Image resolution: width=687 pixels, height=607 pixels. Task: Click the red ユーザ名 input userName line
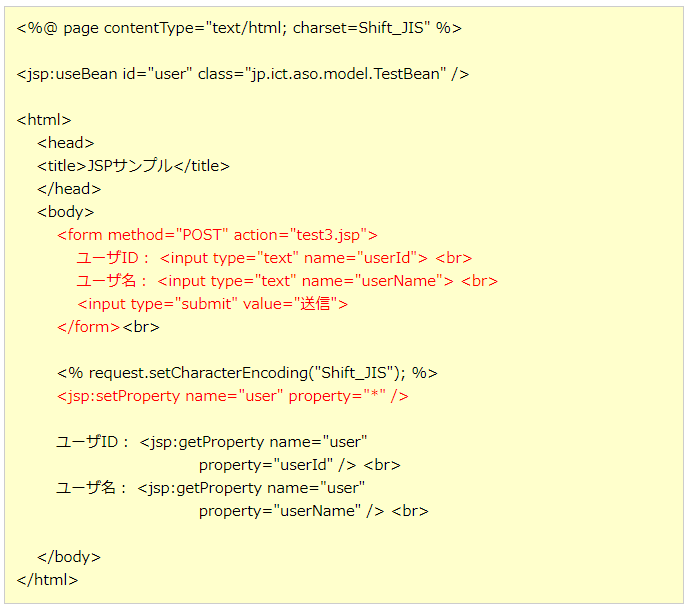(287, 281)
